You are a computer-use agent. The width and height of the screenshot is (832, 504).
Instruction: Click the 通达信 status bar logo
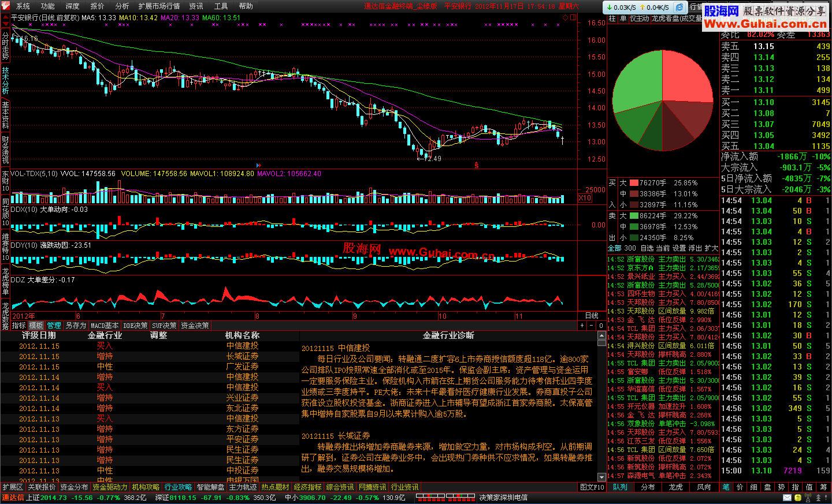pyautogui.click(x=13, y=498)
